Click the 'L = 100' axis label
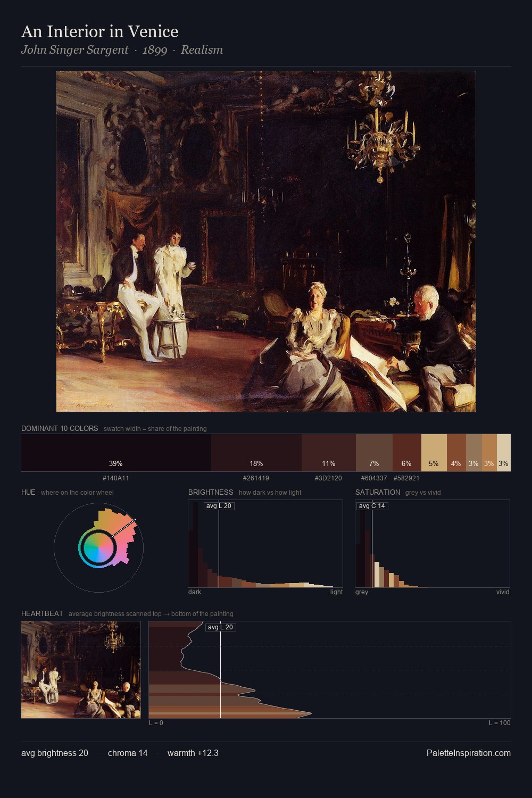532x798 pixels. pyautogui.click(x=500, y=723)
